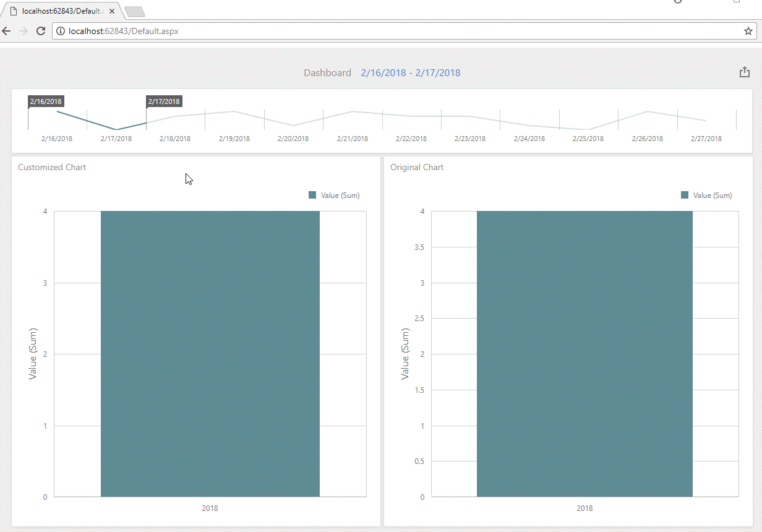Click Value (Sum) legend text in Original Chart
762x532 pixels.
click(713, 195)
